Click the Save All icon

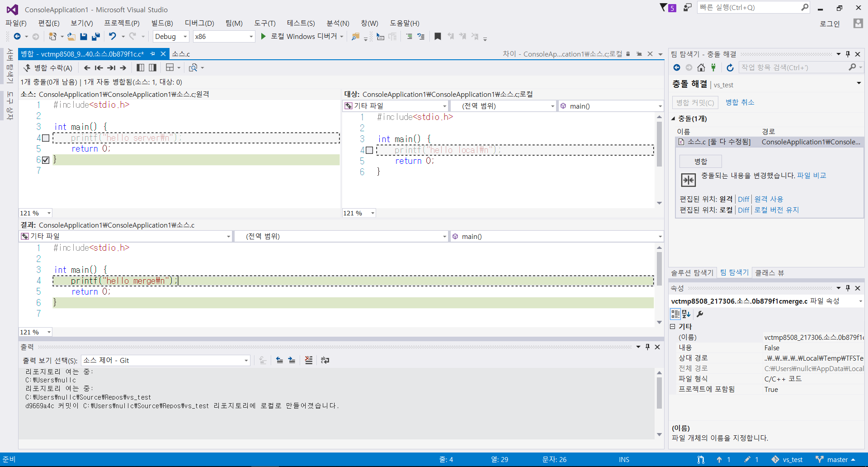pyautogui.click(x=96, y=37)
